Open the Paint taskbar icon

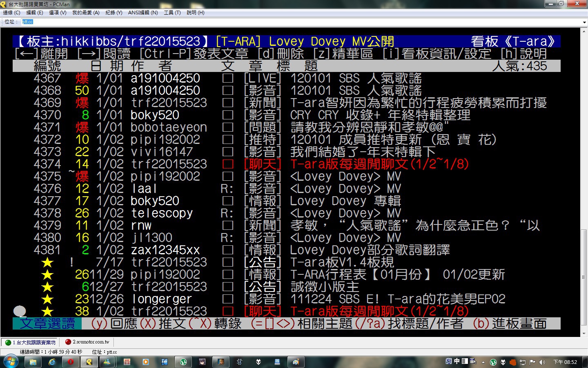296,362
